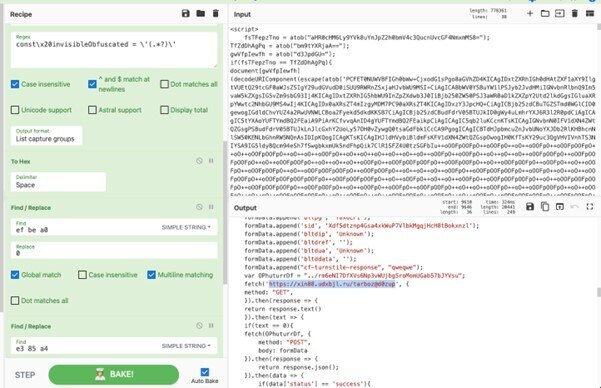
Task: Disable the To Hex operation
Action: pyautogui.click(x=199, y=161)
